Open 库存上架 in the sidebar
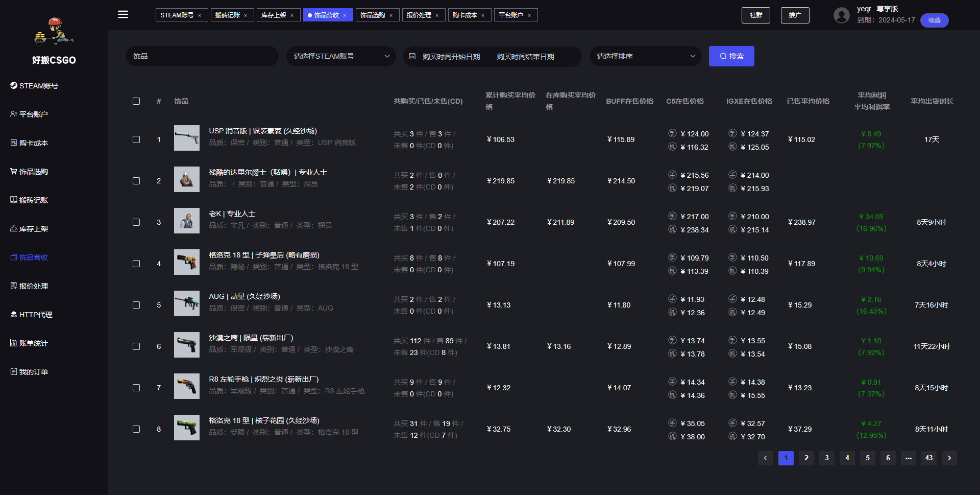 click(x=29, y=229)
